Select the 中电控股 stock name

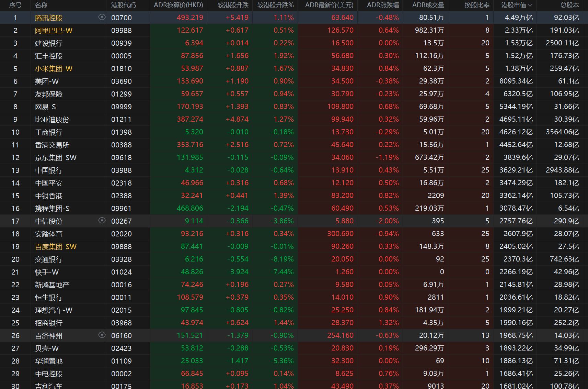[49, 374]
